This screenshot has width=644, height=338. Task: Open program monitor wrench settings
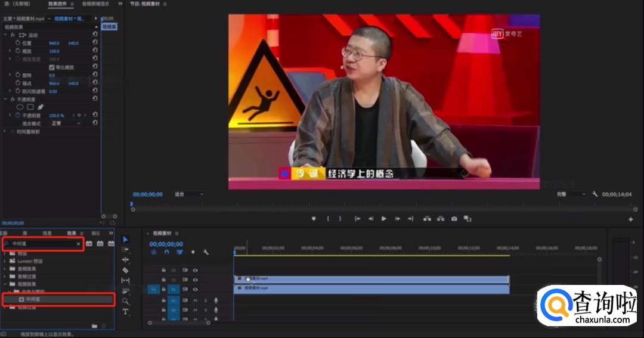tap(595, 194)
